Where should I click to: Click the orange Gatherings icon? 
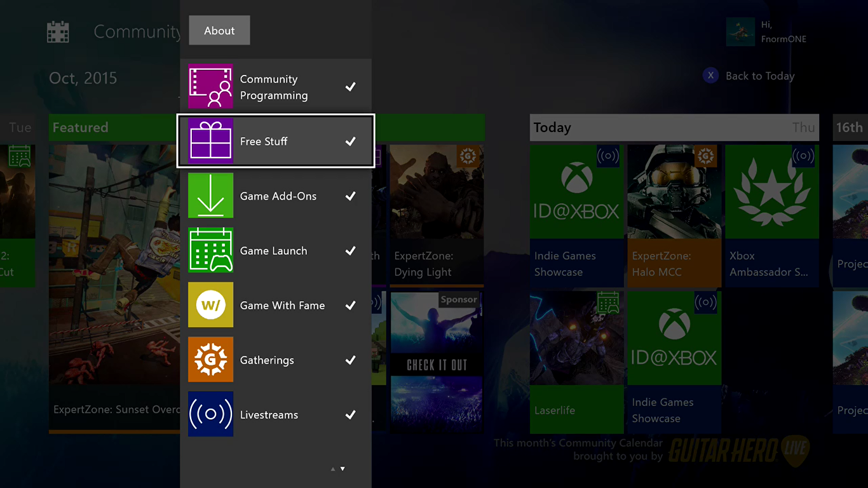click(210, 360)
